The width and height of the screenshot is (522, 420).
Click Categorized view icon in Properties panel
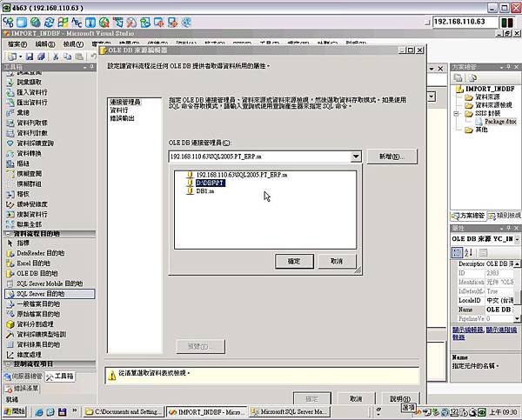(x=457, y=252)
